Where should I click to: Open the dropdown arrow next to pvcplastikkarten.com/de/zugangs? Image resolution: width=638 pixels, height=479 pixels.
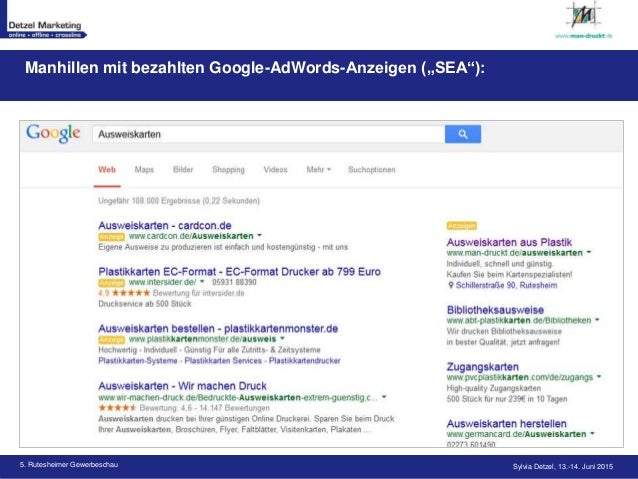tap(599, 377)
